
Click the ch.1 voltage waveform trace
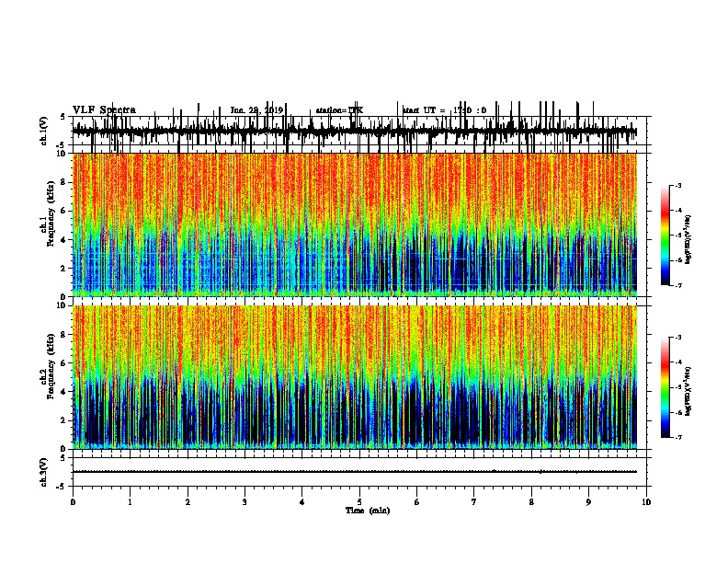[354, 132]
